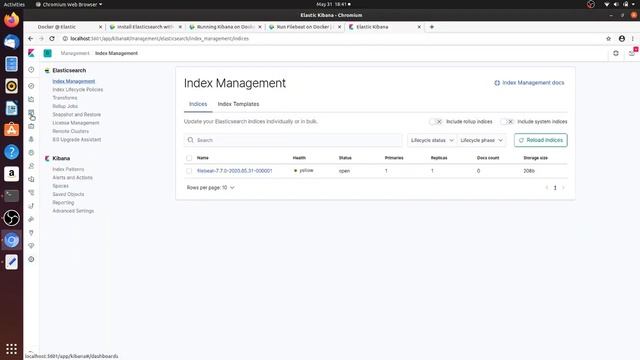Open Saved Objects under Kibana section
The width and height of the screenshot is (640, 360).
[x=68, y=194]
